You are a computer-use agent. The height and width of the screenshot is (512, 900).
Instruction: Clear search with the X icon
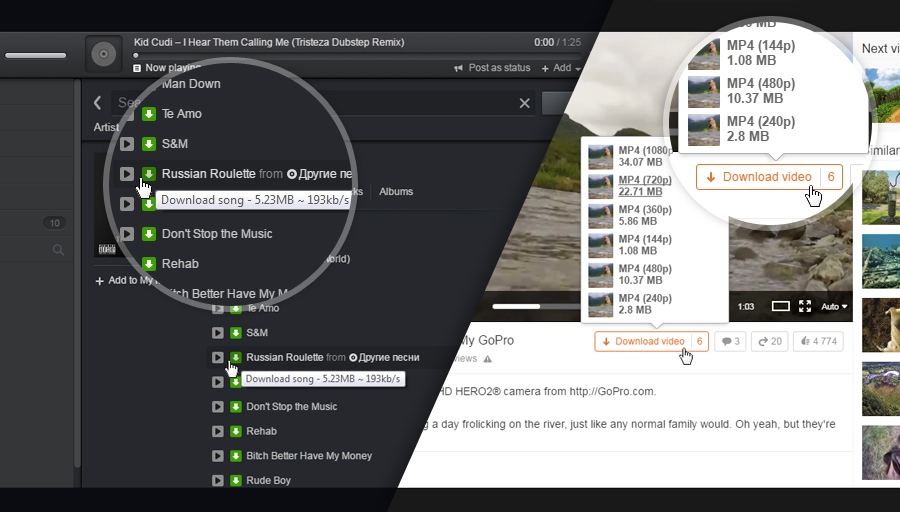pos(525,103)
